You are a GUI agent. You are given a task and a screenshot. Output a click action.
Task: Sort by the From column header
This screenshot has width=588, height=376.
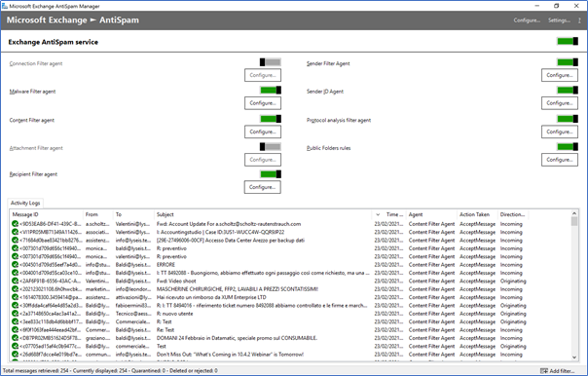98,214
